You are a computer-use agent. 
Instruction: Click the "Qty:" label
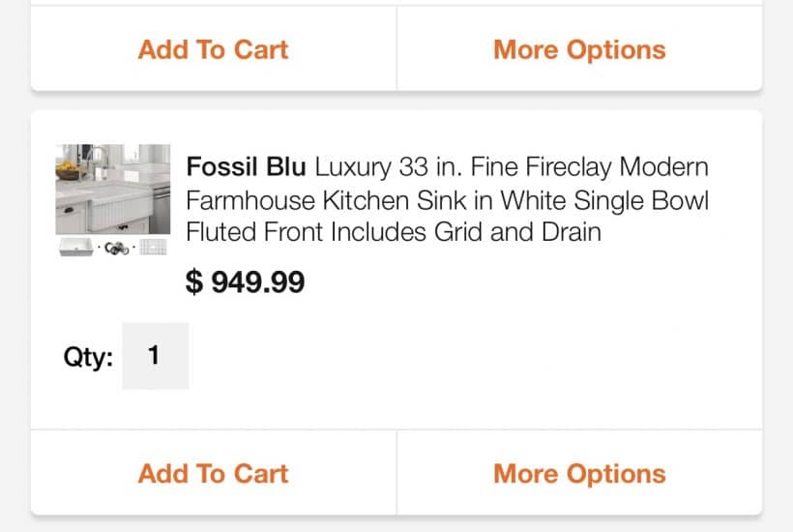pos(88,357)
